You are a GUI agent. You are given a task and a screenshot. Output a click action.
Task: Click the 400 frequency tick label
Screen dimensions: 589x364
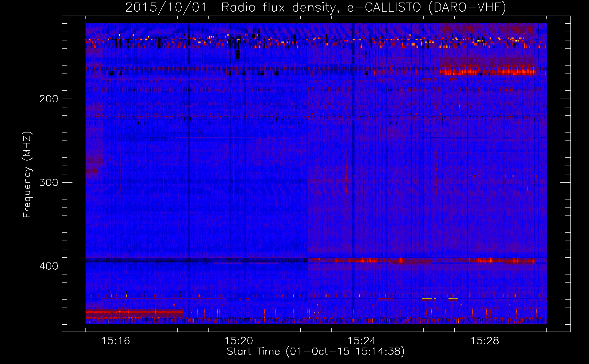(48, 266)
